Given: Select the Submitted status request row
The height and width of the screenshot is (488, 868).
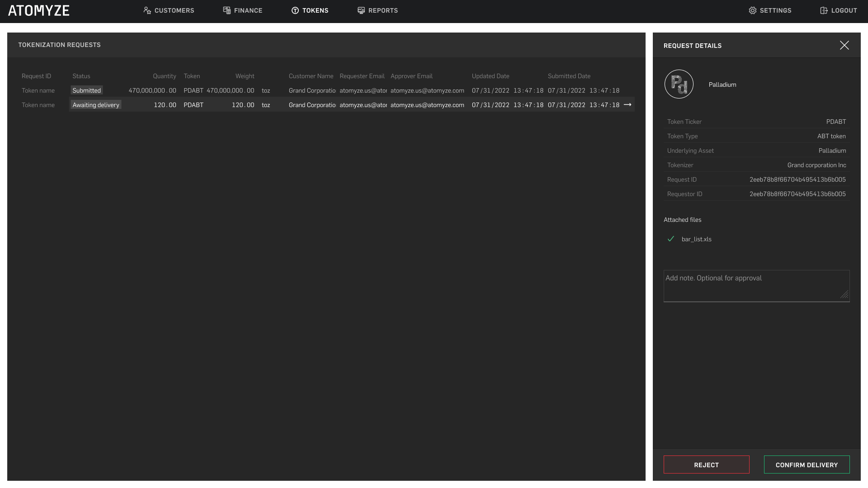Looking at the screenshot, I should (316, 90).
